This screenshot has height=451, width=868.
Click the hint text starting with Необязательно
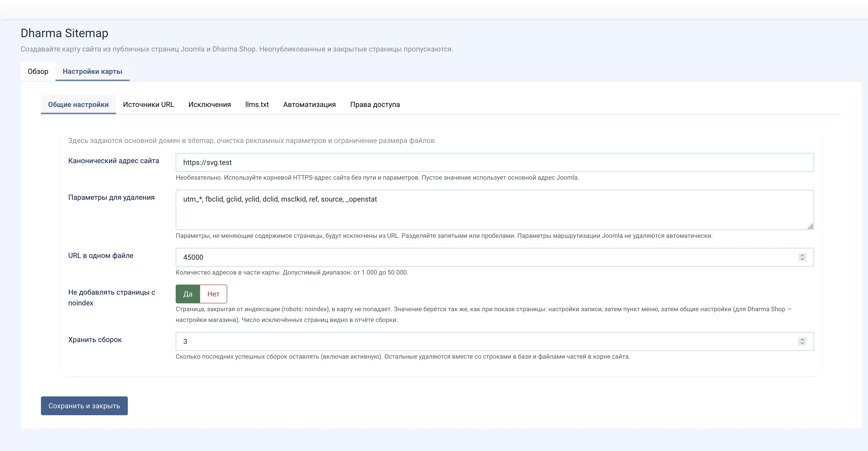(377, 177)
